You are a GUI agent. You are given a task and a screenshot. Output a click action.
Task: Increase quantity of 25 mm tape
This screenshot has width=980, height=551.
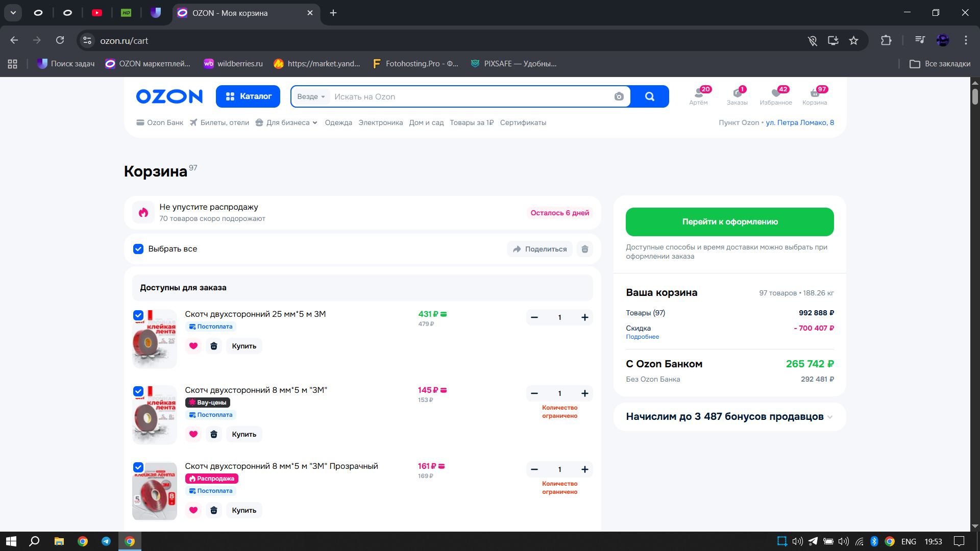click(585, 317)
